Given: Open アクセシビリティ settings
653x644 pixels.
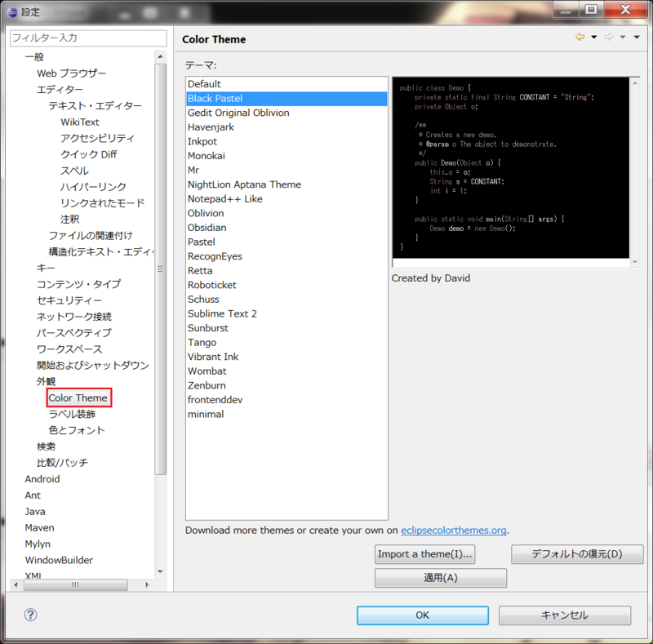Looking at the screenshot, I should tap(97, 138).
